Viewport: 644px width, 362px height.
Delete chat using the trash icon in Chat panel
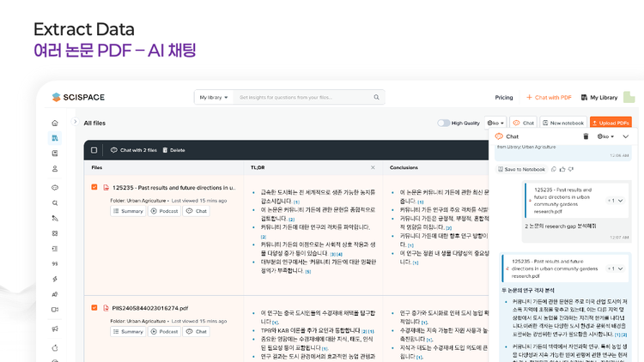click(x=586, y=136)
